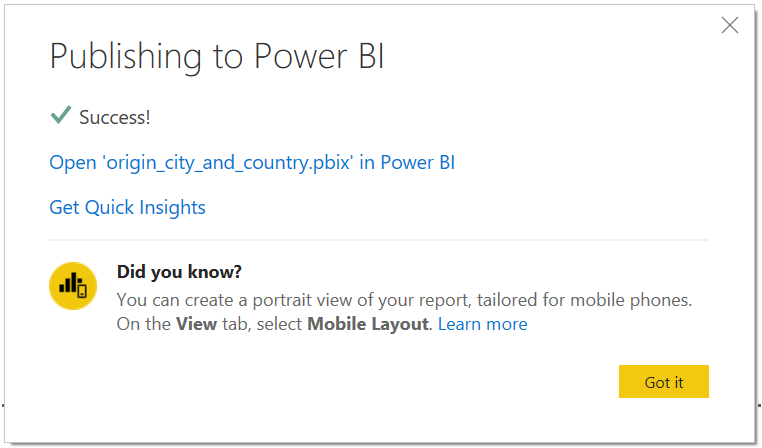Click 'tailored for mobile phones' text

584,300
